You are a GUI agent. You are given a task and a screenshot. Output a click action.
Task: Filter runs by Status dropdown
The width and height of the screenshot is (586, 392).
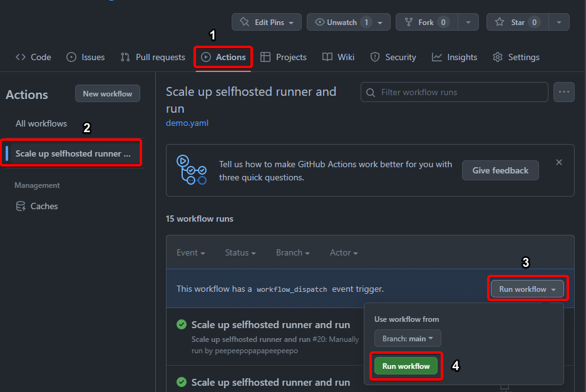pos(240,253)
